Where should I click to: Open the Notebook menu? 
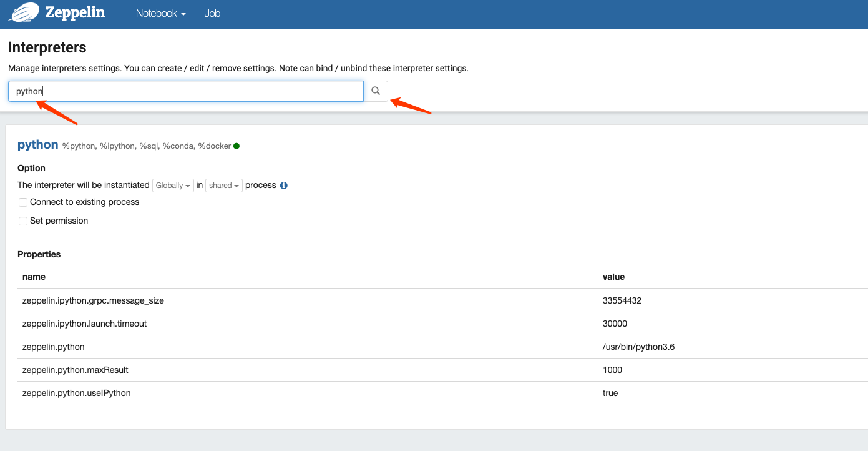pyautogui.click(x=161, y=14)
